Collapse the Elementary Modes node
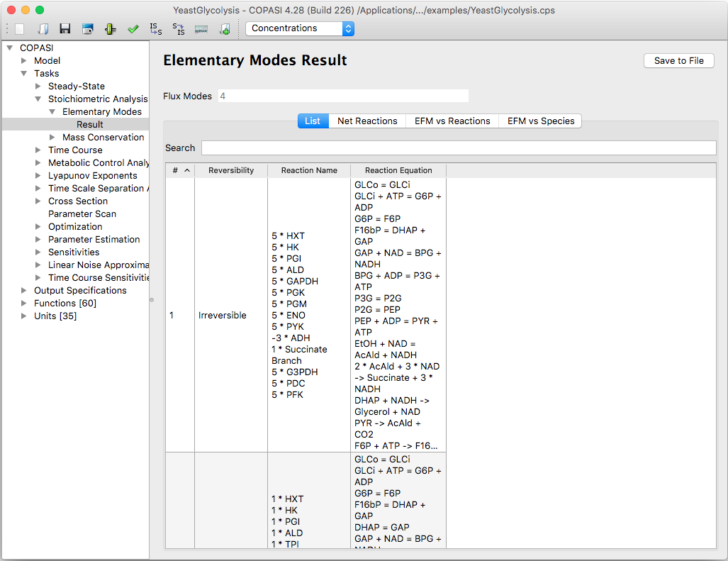 point(52,111)
